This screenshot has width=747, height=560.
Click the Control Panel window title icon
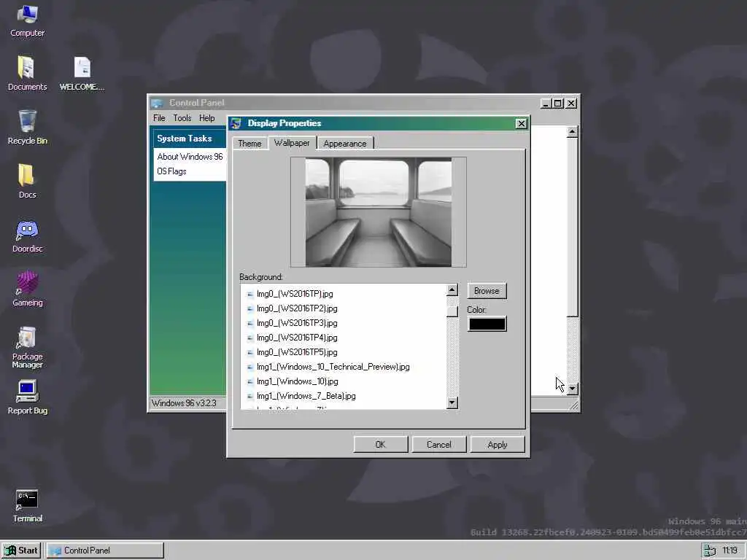(158, 103)
